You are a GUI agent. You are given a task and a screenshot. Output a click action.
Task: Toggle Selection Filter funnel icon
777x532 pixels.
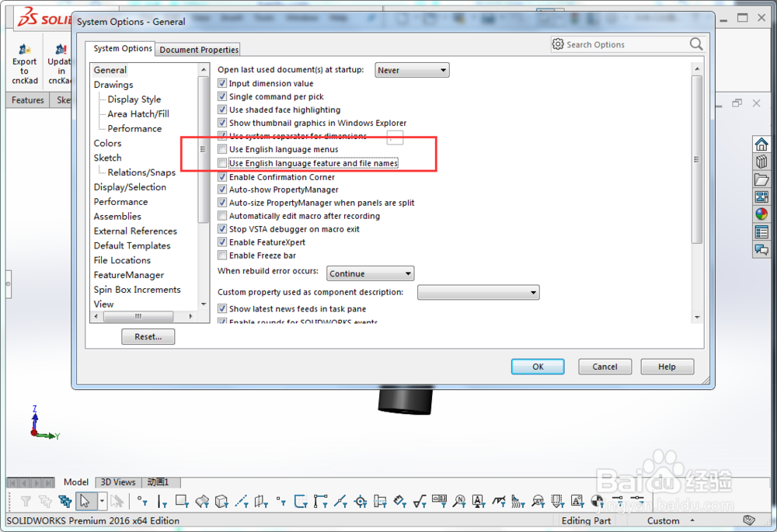(26, 502)
